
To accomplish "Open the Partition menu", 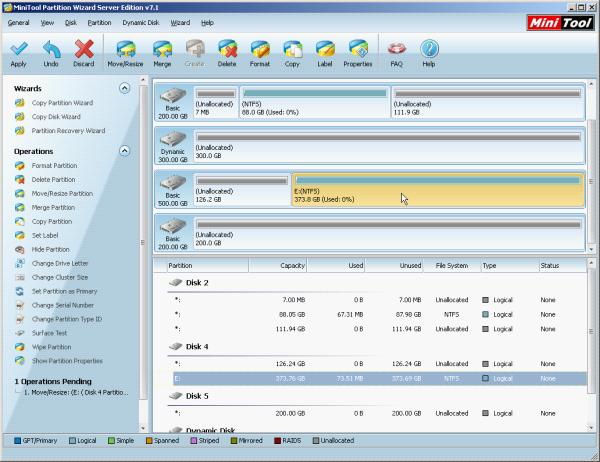I will [x=99, y=23].
